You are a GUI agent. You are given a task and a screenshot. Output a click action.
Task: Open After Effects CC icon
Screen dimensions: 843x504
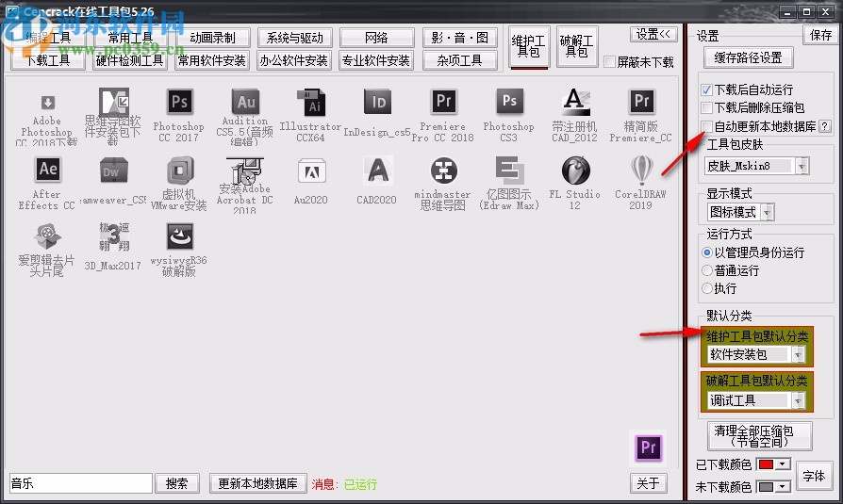(x=47, y=170)
